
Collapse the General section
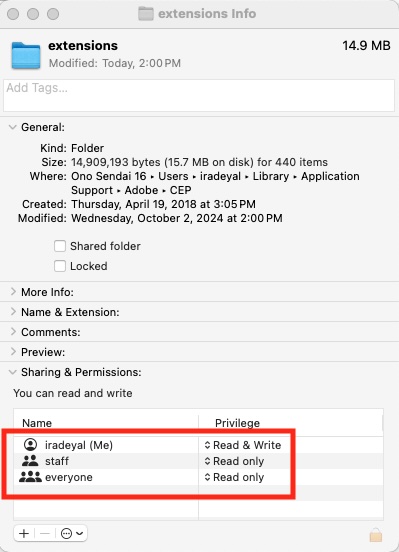(x=13, y=127)
